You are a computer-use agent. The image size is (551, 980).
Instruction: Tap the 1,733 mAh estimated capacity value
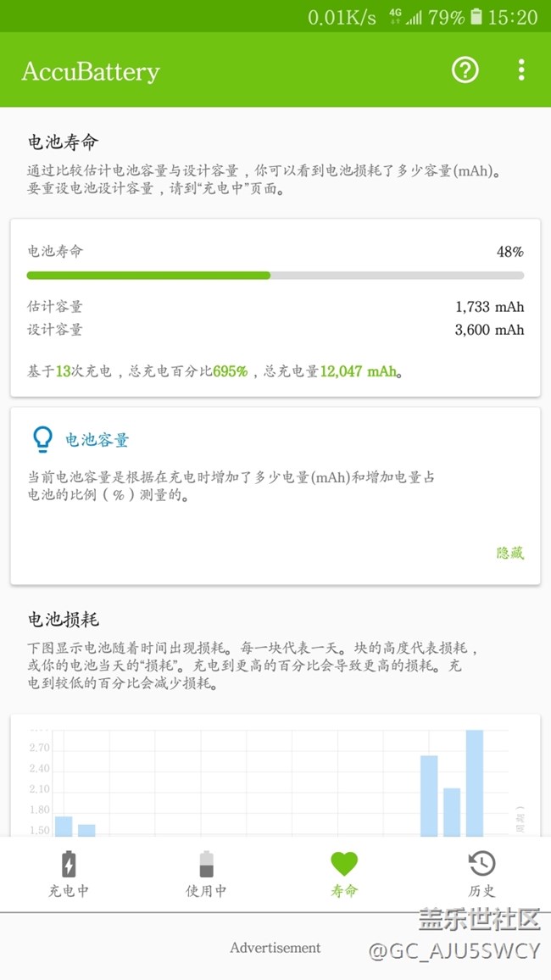pos(490,307)
